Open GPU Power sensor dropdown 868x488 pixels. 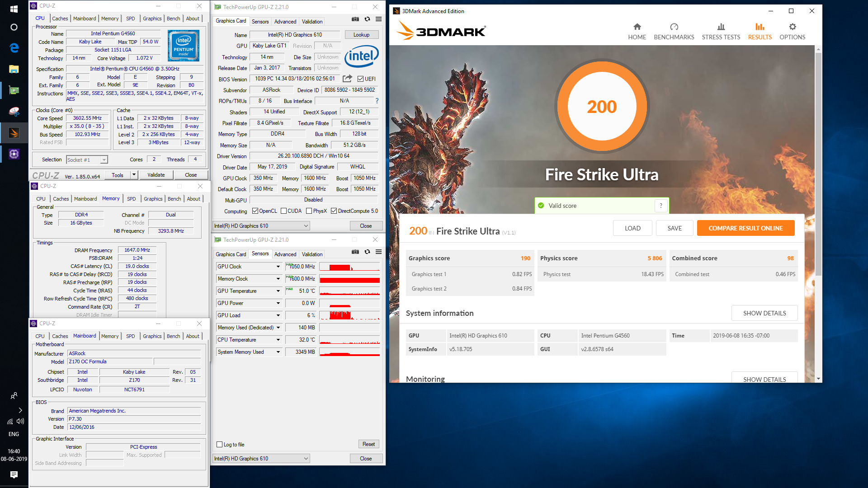[278, 303]
